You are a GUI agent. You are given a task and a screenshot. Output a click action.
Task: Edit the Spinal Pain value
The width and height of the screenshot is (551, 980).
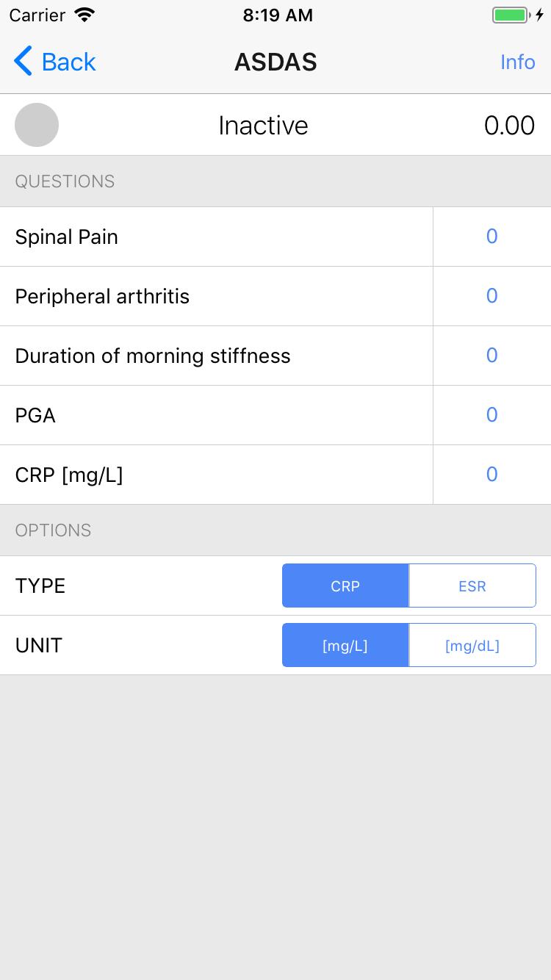[x=492, y=237]
